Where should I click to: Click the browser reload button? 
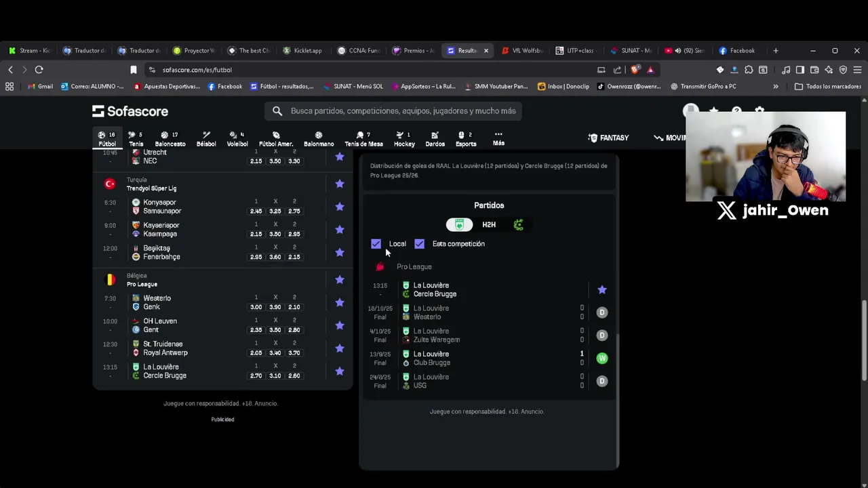pyautogui.click(x=39, y=70)
